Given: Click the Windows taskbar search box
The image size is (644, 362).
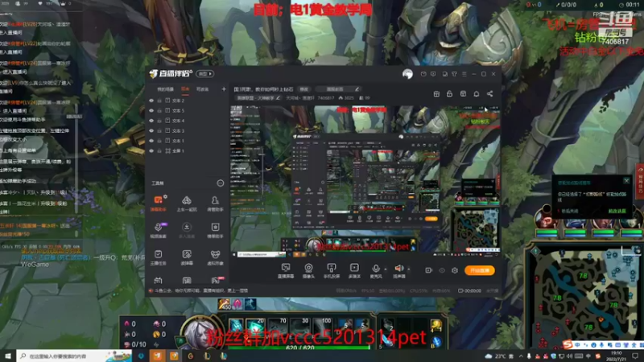Looking at the screenshot, I should tap(74, 356).
